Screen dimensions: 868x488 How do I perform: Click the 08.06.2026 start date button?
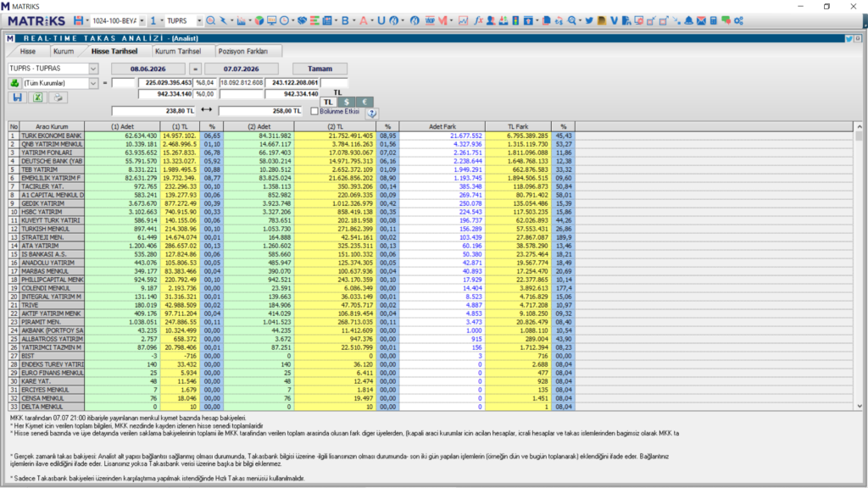(147, 69)
